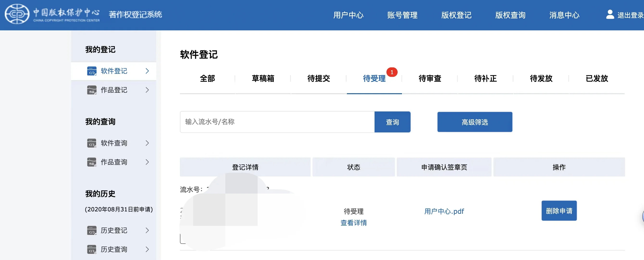The width and height of the screenshot is (644, 260).
Task: Open the 版权登记 menu
Action: (x=456, y=15)
